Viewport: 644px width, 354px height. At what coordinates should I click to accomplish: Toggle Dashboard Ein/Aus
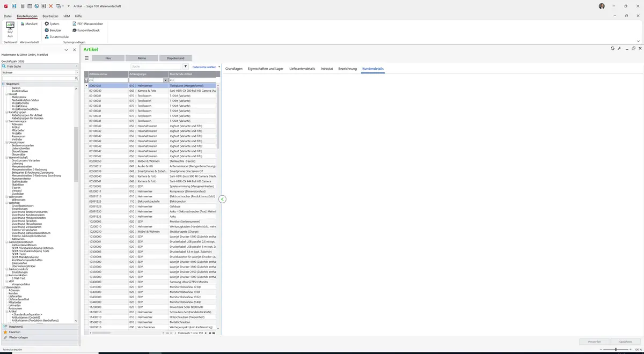click(x=10, y=29)
